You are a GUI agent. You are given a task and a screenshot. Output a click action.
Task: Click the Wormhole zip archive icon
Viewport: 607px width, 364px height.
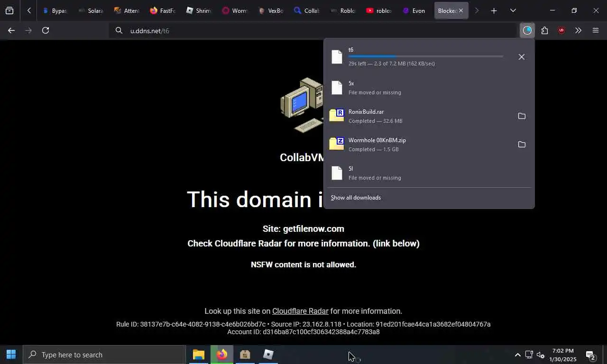[337, 144]
